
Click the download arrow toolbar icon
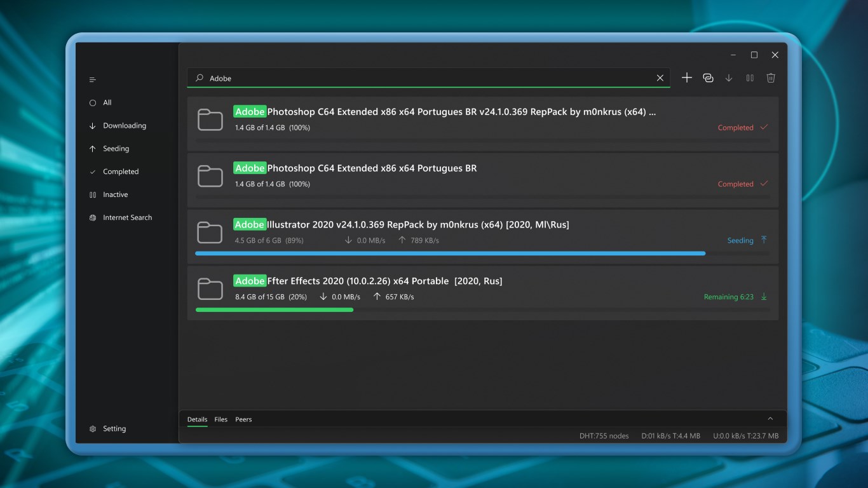(729, 78)
